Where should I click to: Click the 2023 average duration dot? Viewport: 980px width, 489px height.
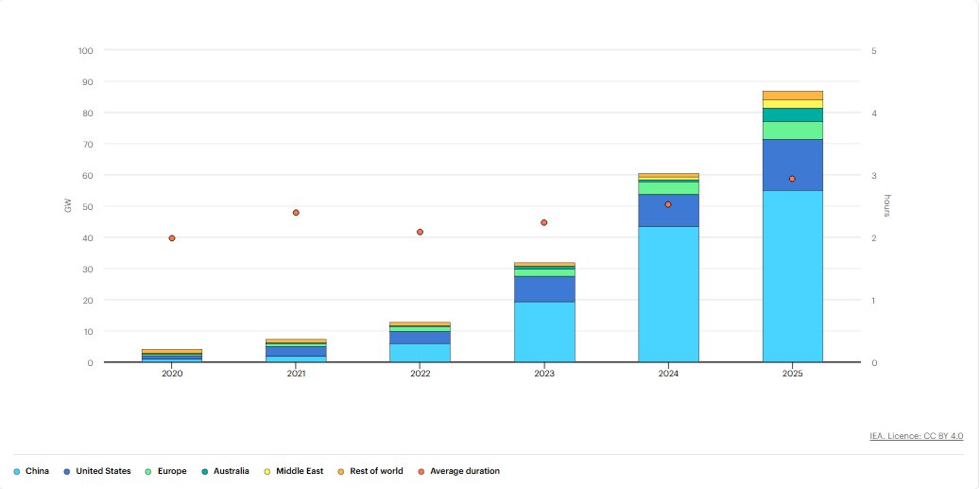pyautogui.click(x=543, y=222)
